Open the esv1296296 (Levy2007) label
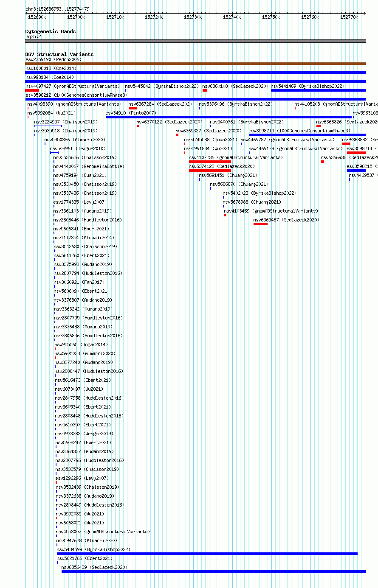The width and height of the screenshot is (378, 588). [x=82, y=478]
